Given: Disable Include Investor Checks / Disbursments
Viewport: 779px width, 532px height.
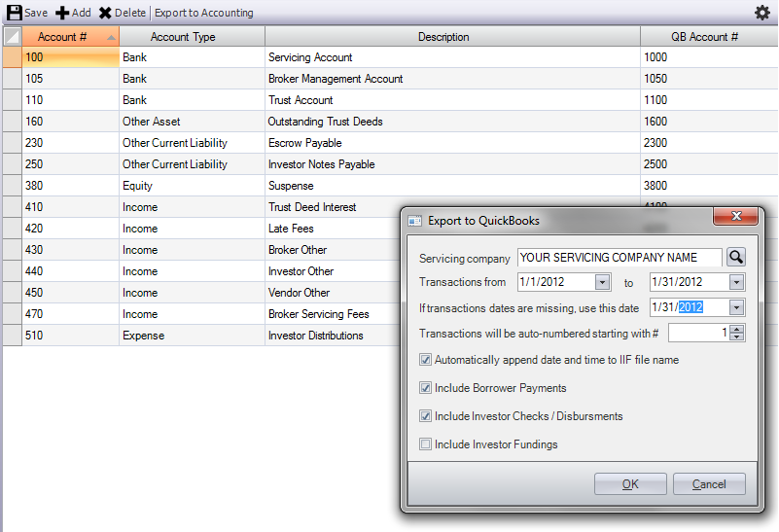Looking at the screenshot, I should pos(425,416).
